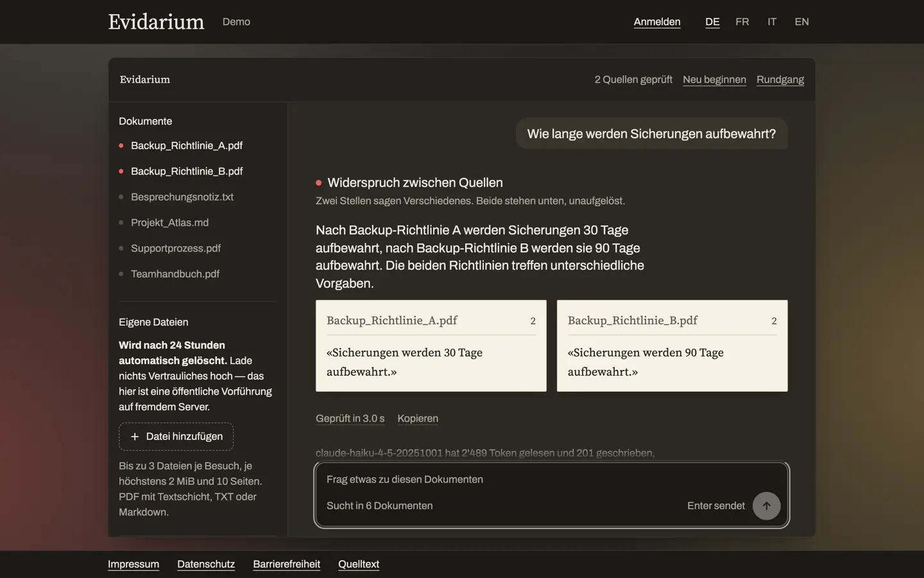Open the Backup_Richtlinie_A.pdf citation card
Screen dimensions: 924x578
(x=431, y=346)
